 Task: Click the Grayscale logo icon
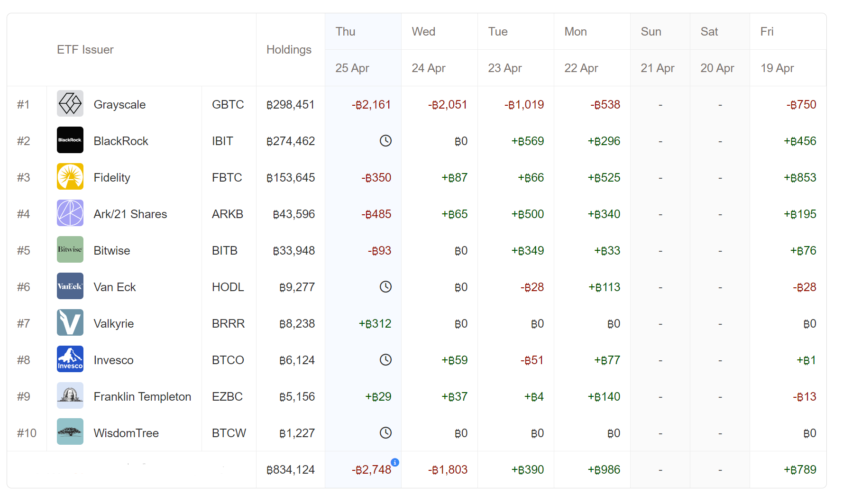pyautogui.click(x=70, y=103)
